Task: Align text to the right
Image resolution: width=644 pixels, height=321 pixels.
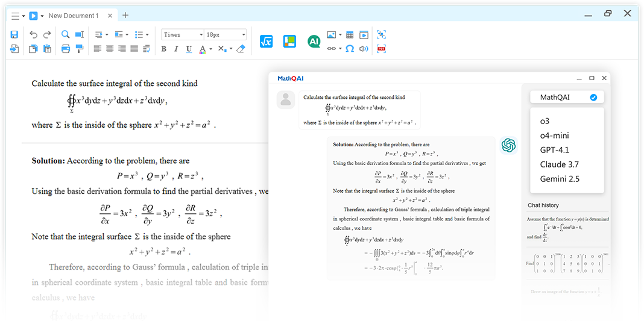Action: tap(122, 49)
